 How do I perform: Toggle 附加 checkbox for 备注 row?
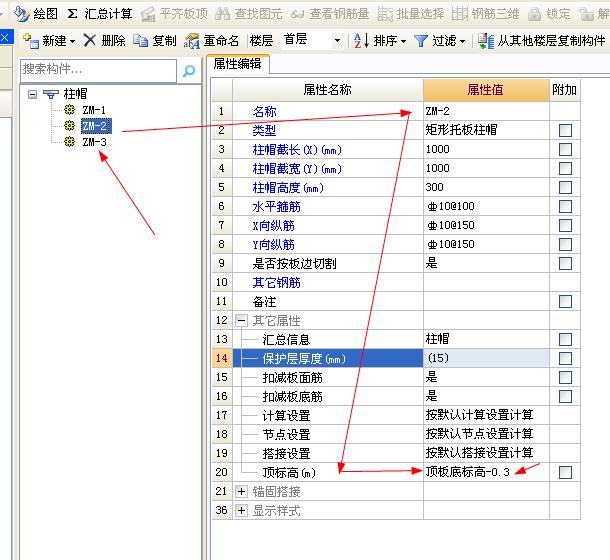click(x=565, y=301)
